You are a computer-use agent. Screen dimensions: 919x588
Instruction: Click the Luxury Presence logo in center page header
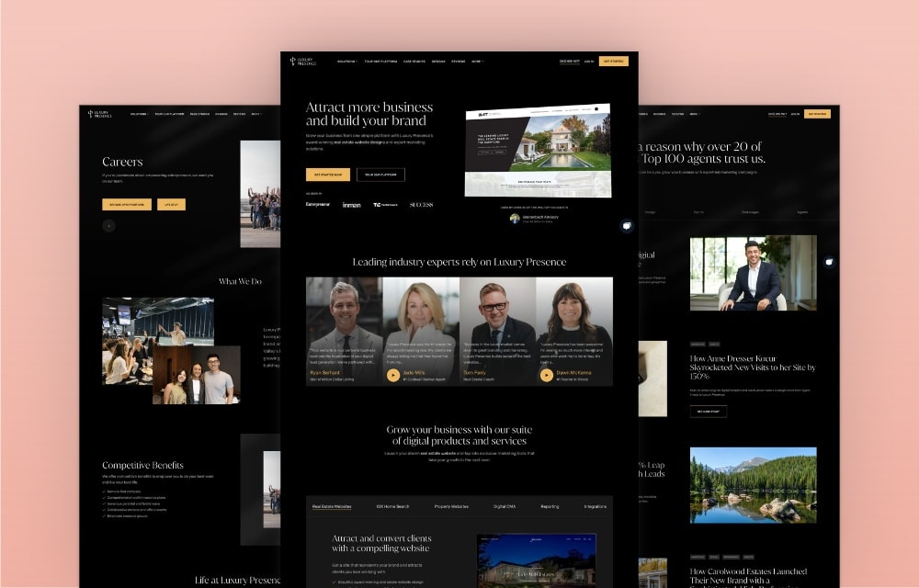pos(303,62)
